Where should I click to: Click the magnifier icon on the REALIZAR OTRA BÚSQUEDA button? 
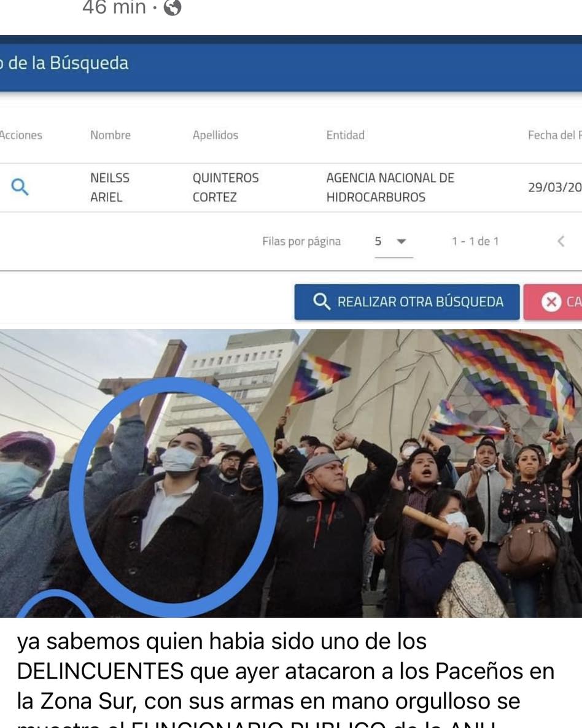[x=321, y=301]
